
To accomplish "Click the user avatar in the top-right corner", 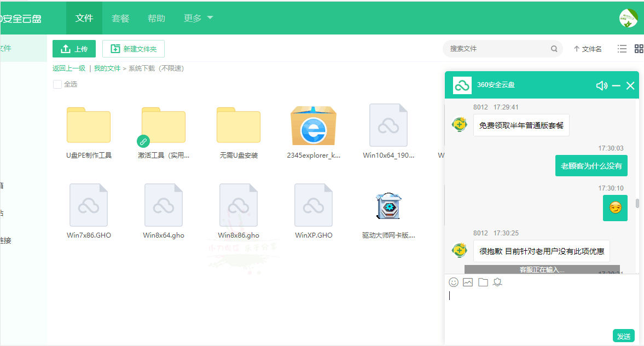I will 629,18.
